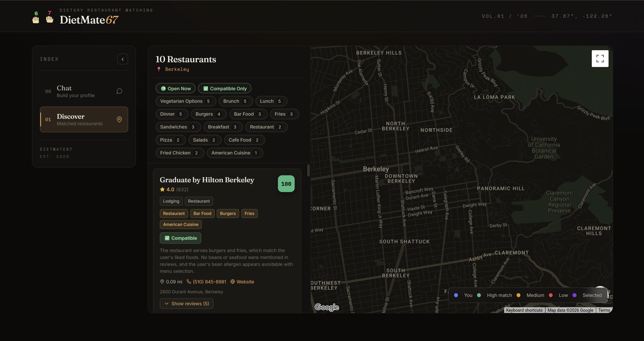Viewport: 644px width, 341px height.
Task: Filter by Burgers 4 tag
Action: (209, 114)
